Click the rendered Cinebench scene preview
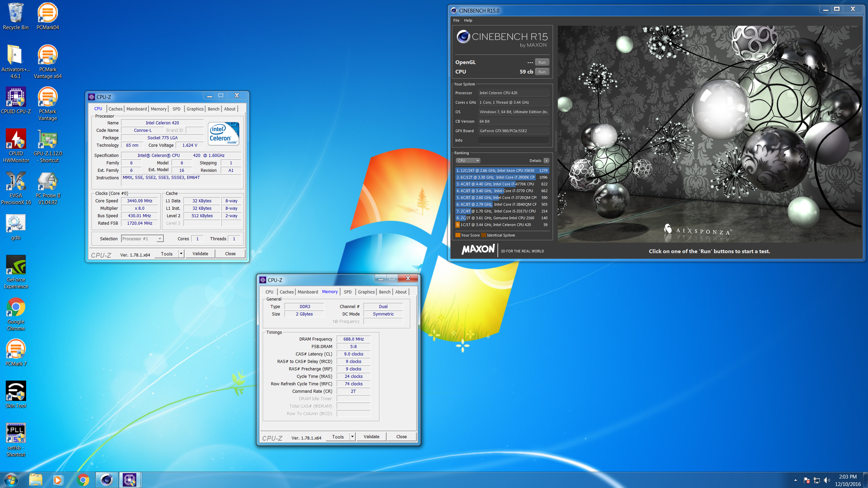The image size is (868, 488). (710, 134)
